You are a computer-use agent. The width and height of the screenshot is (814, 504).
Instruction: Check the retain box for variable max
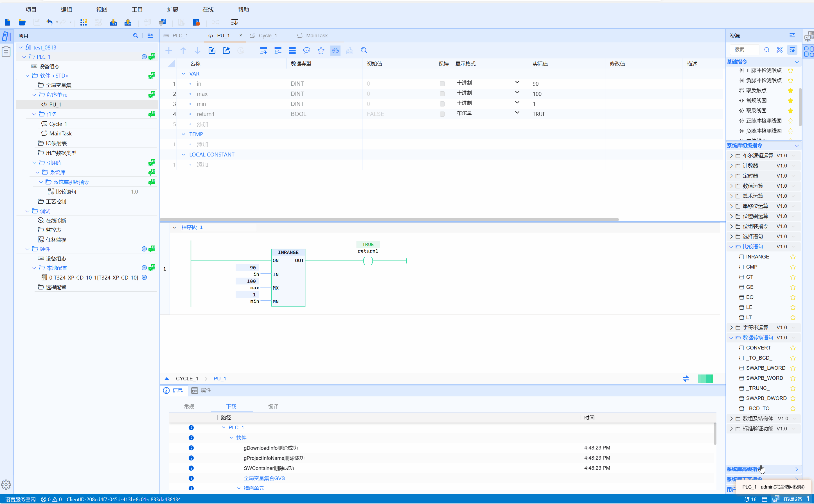442,94
